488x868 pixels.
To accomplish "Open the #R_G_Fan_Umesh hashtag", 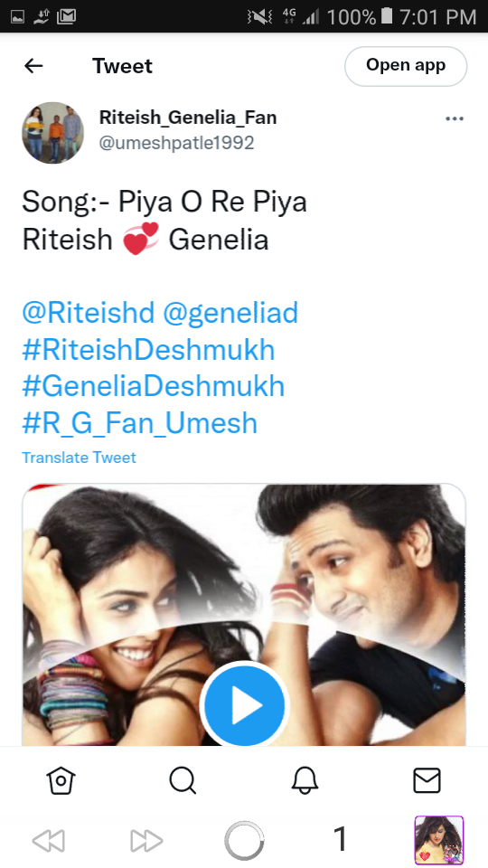I will pyautogui.click(x=140, y=423).
